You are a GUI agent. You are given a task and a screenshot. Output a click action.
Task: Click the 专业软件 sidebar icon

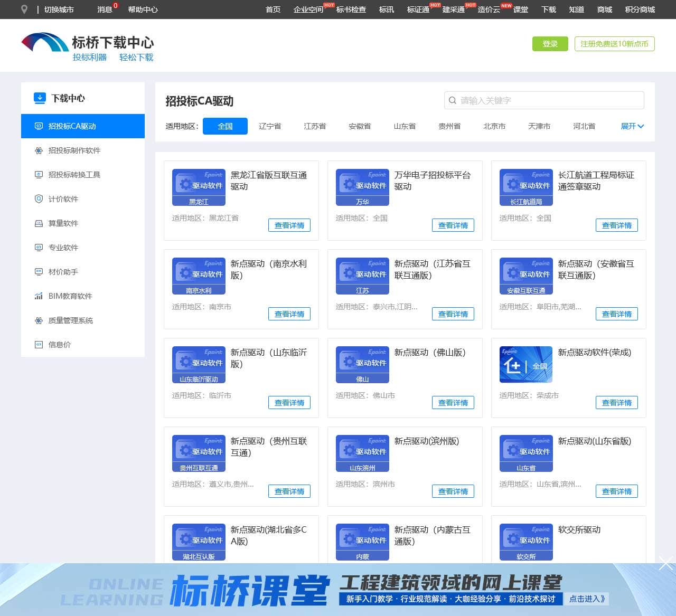[39, 248]
